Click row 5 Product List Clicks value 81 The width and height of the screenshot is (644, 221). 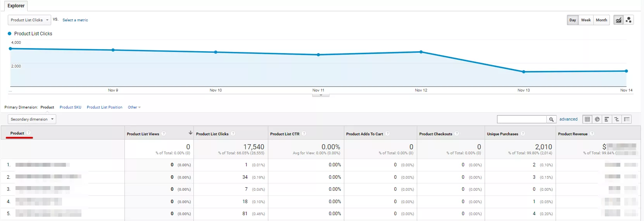(245, 214)
